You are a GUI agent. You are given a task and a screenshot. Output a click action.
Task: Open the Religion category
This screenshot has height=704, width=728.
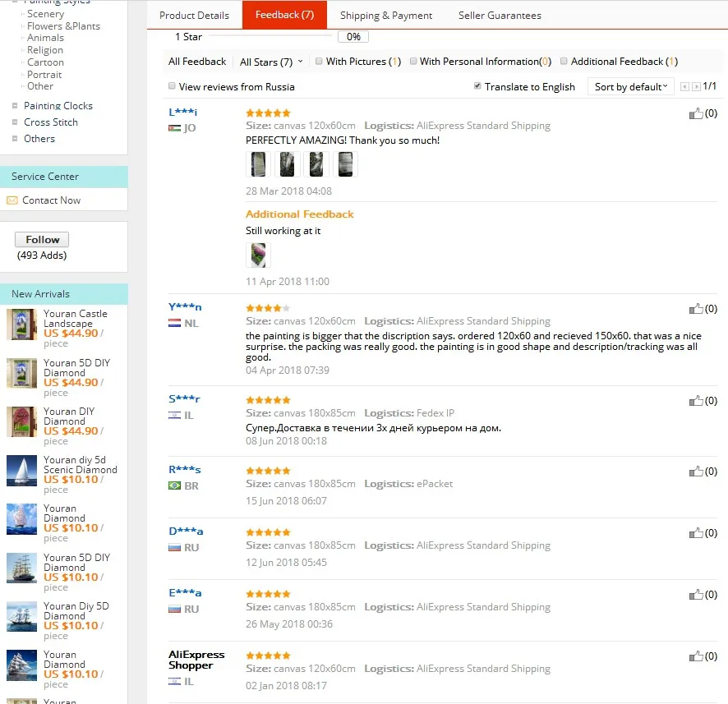(x=45, y=50)
